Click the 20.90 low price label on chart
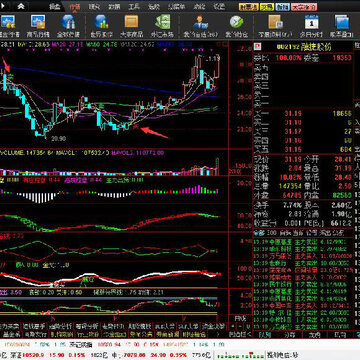This screenshot has width=360, height=360. click(x=59, y=138)
